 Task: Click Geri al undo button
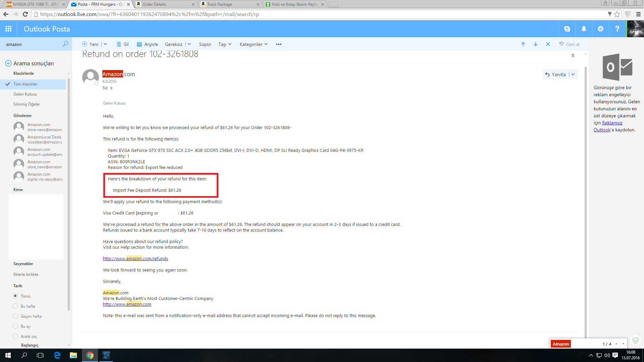tap(569, 44)
